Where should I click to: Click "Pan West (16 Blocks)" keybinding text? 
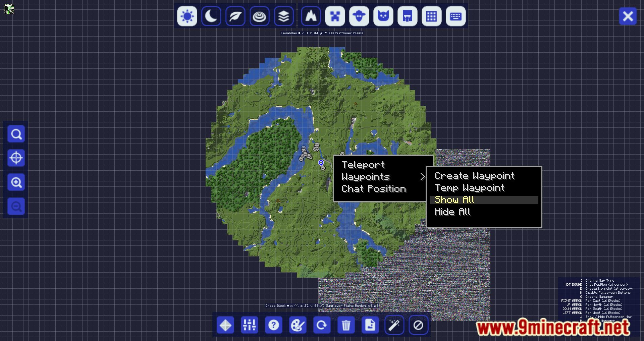[x=603, y=313]
